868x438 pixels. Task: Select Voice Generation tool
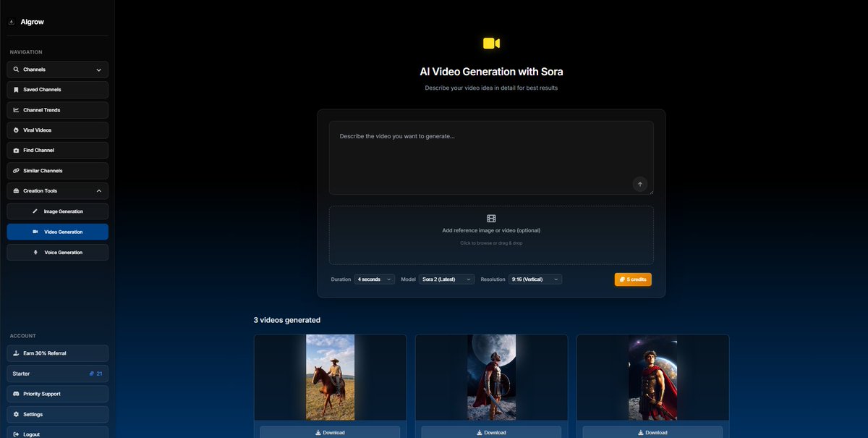coord(58,253)
